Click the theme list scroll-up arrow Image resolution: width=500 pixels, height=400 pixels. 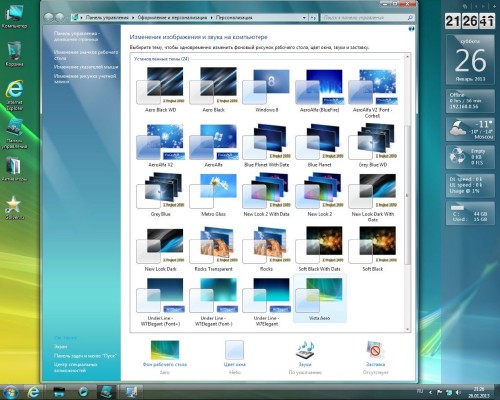pos(407,57)
